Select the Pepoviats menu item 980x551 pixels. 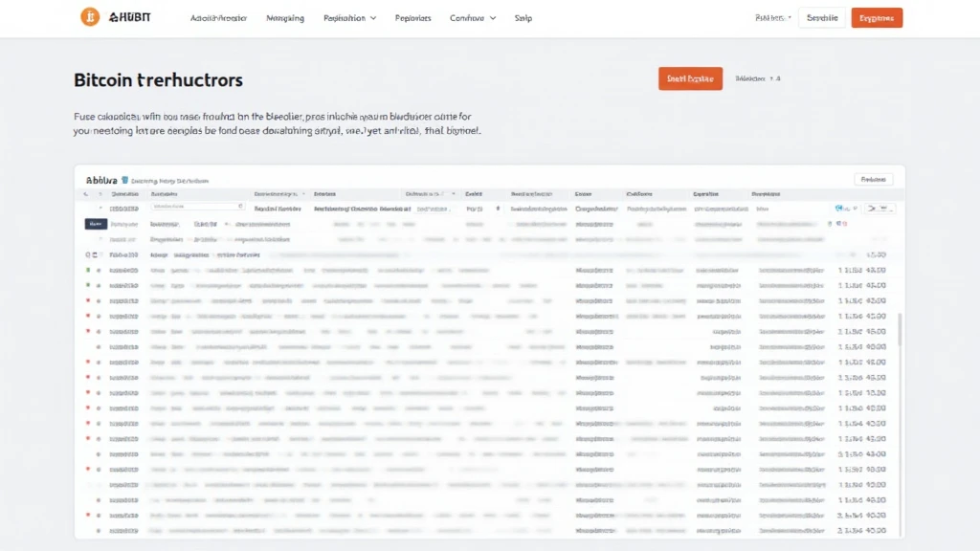click(412, 17)
